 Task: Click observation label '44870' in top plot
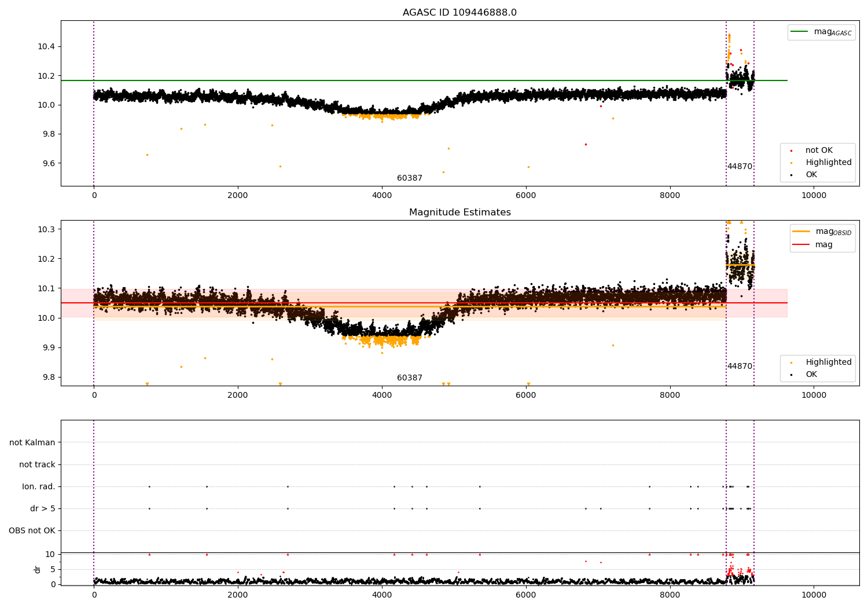(740, 166)
